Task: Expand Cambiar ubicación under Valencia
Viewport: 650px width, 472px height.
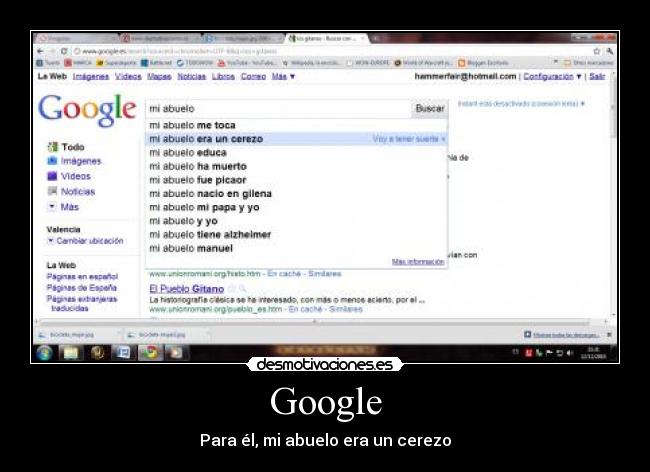Action: [x=86, y=241]
